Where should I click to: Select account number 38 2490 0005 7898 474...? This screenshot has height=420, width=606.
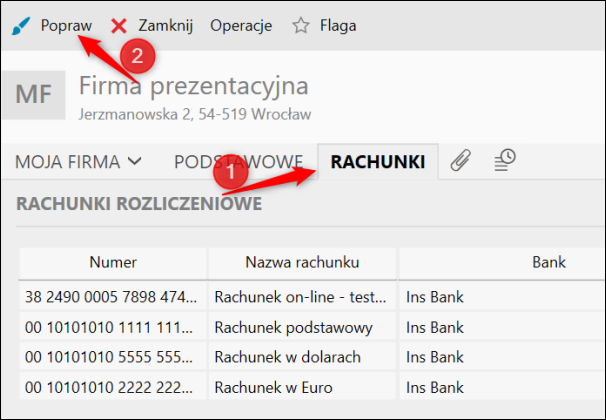click(111, 297)
